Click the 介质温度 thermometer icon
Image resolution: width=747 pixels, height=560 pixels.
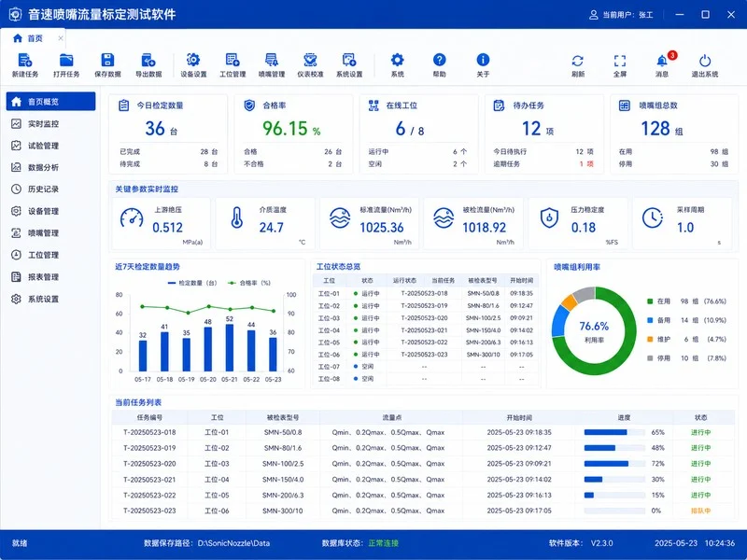point(237,217)
